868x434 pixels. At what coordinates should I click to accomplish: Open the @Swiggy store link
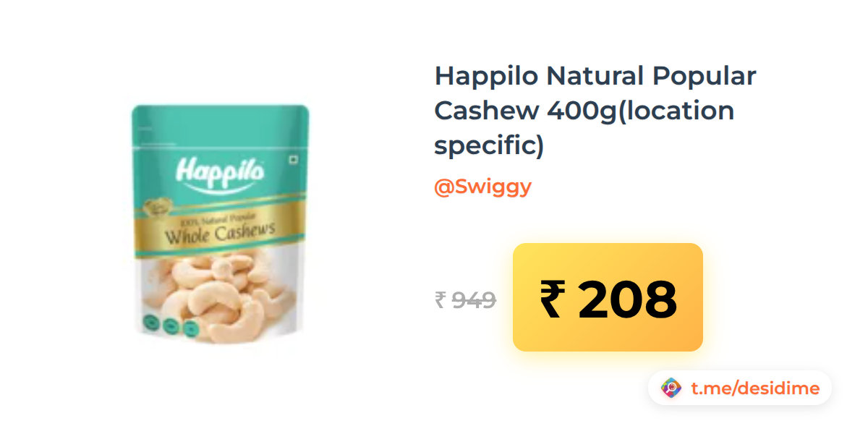coord(482,187)
